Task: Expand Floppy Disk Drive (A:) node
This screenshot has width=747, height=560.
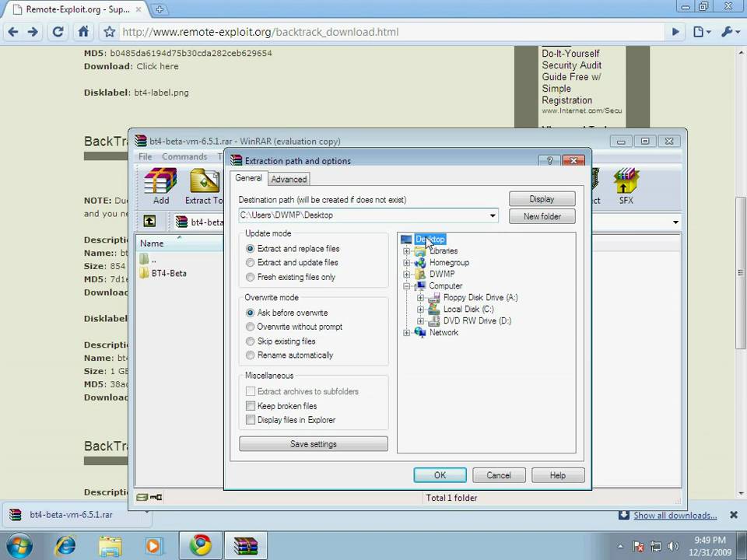Action: tap(420, 298)
